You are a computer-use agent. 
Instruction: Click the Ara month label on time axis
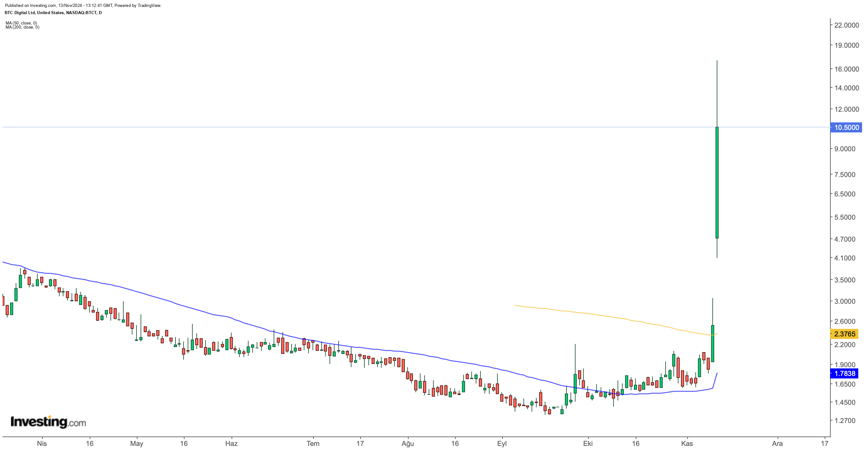pyautogui.click(x=777, y=444)
